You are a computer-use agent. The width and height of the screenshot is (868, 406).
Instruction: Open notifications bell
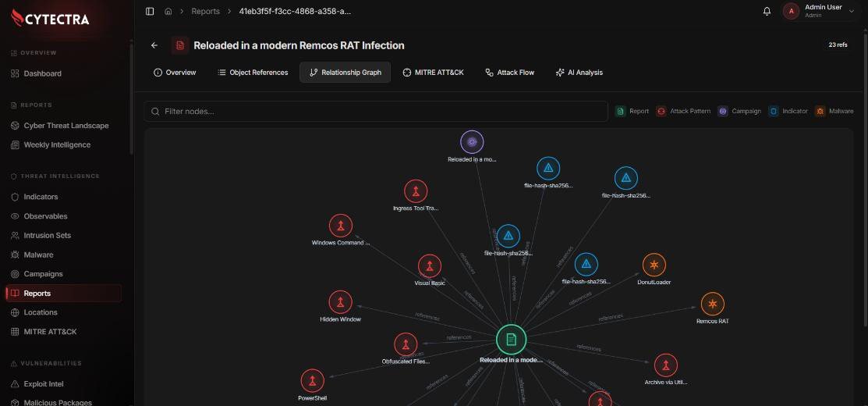(x=767, y=11)
